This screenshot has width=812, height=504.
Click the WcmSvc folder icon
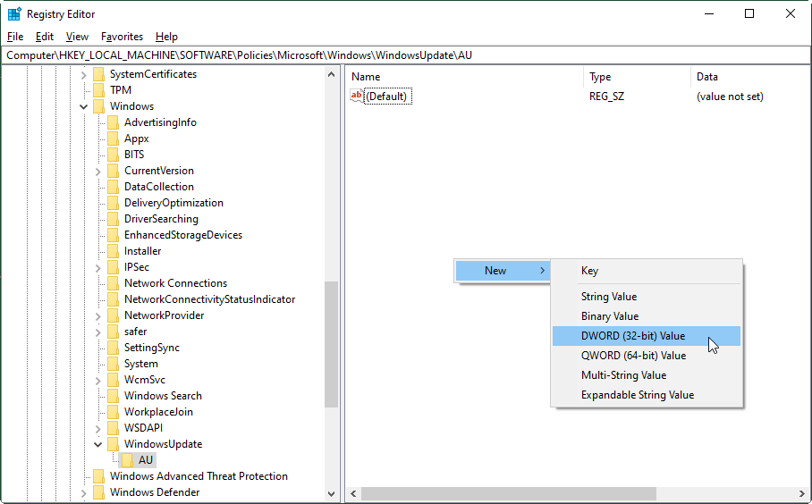click(113, 380)
